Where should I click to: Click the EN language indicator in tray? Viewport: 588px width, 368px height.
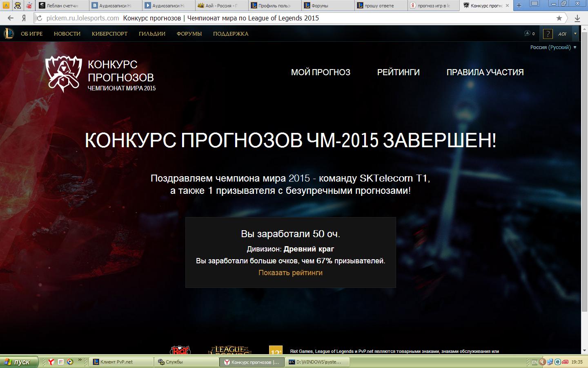point(535,362)
